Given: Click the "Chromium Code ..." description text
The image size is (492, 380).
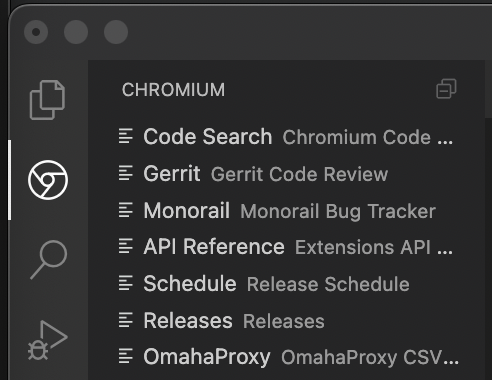Looking at the screenshot, I should click(368, 137).
